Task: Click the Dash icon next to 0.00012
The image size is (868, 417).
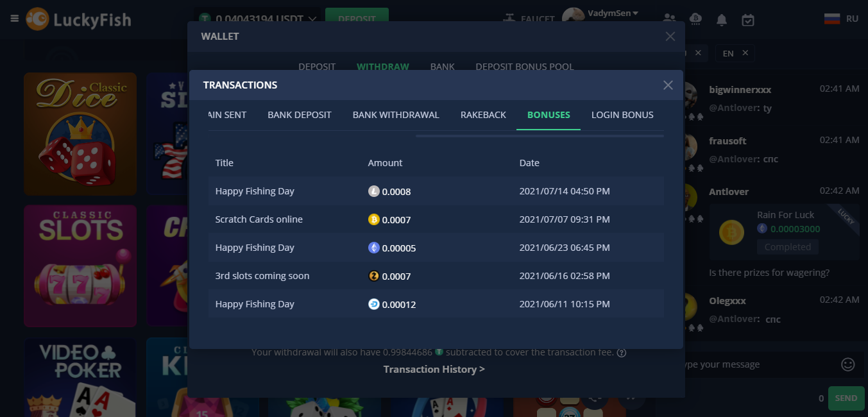Action: click(x=374, y=304)
